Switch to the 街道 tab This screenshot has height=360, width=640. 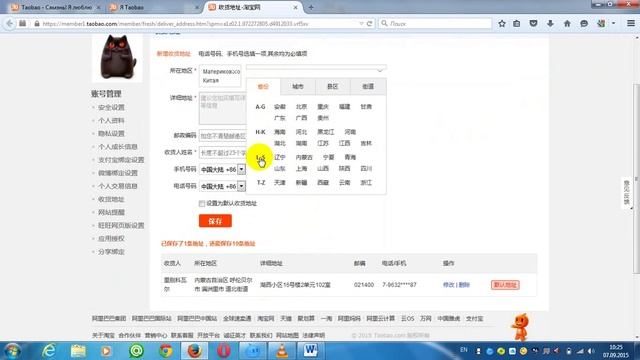tap(368, 87)
